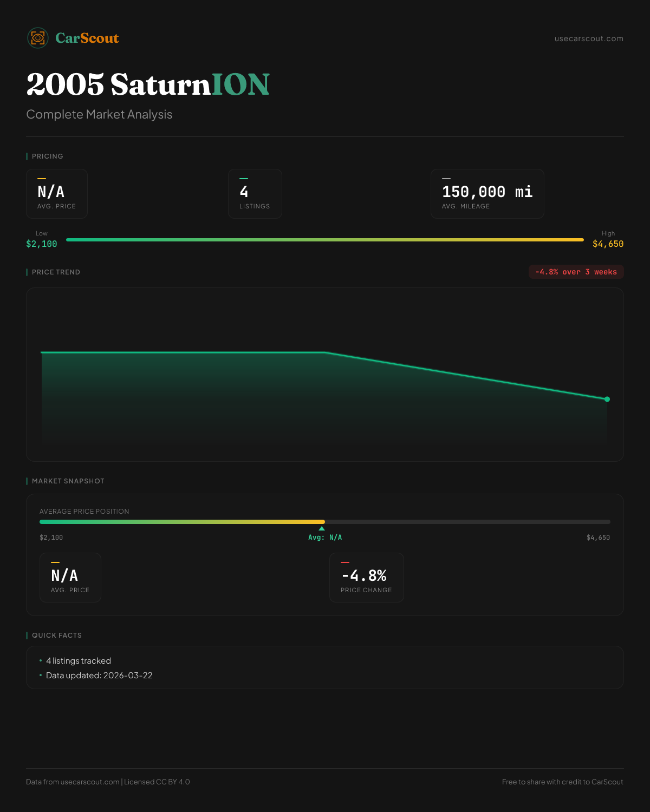Screen dimensions: 650x812
Task: Click the low-to-high price range gradient bar
Action: (325, 240)
